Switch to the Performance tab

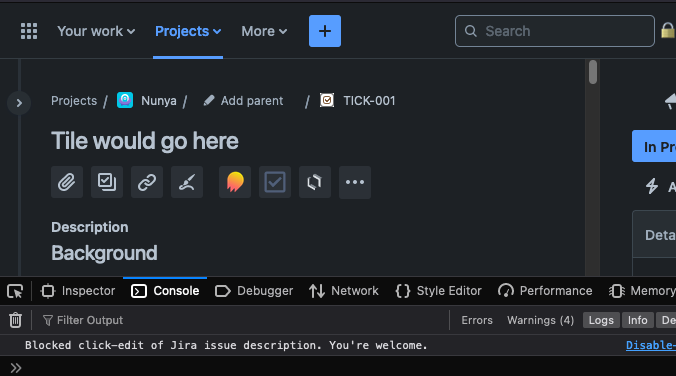[x=545, y=291]
